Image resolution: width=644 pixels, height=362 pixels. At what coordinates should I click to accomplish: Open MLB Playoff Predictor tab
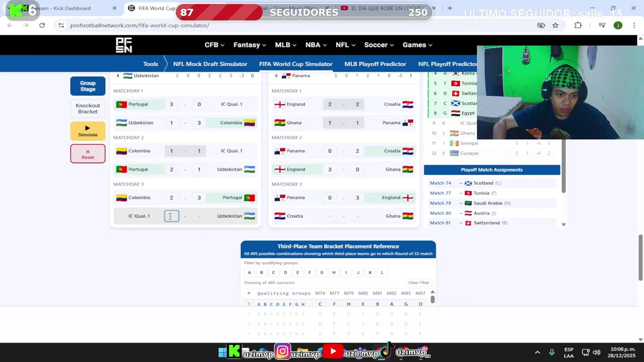375,64
